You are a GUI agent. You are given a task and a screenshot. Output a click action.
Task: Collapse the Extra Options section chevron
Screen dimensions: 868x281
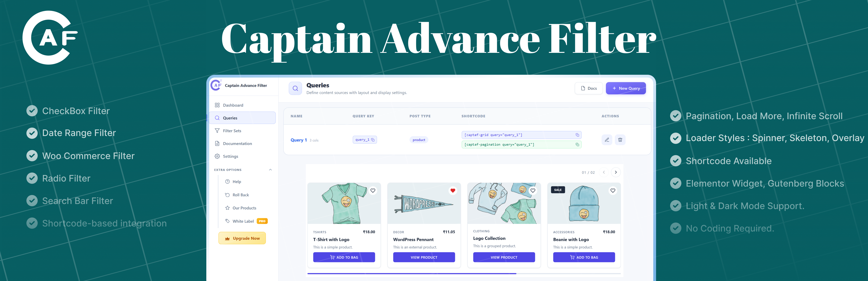click(270, 170)
